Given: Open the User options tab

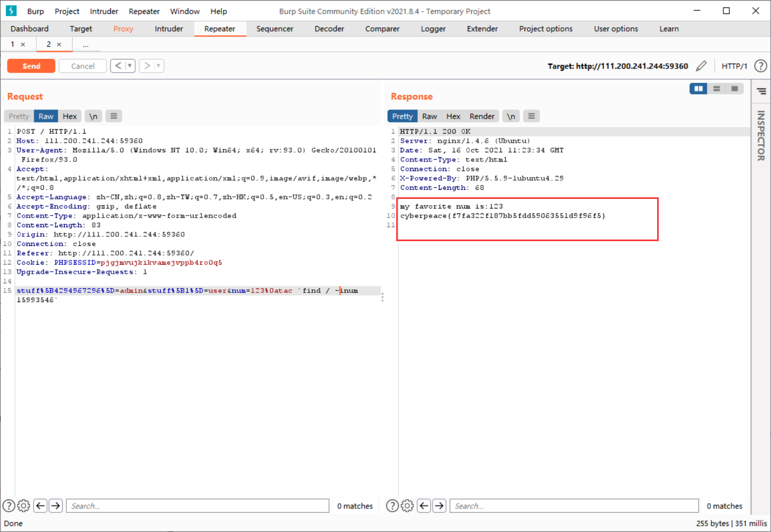Looking at the screenshot, I should pos(616,29).
